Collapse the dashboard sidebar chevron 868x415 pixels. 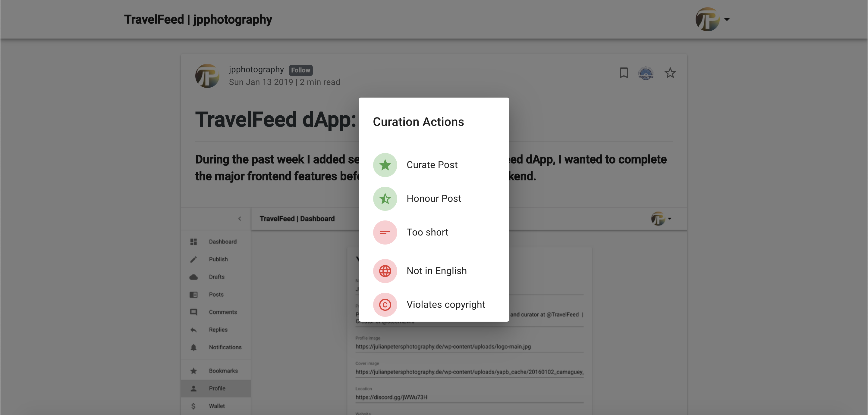(240, 218)
